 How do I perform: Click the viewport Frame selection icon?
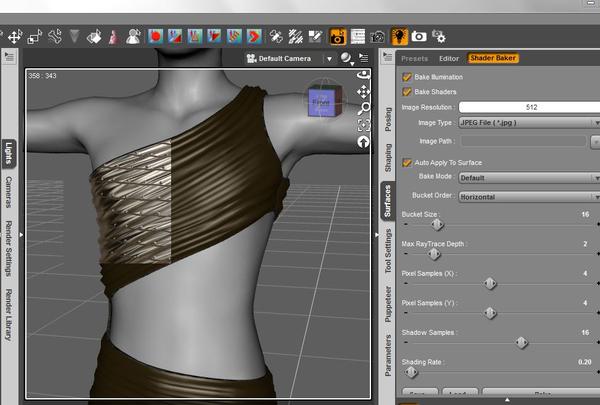[x=363, y=125]
